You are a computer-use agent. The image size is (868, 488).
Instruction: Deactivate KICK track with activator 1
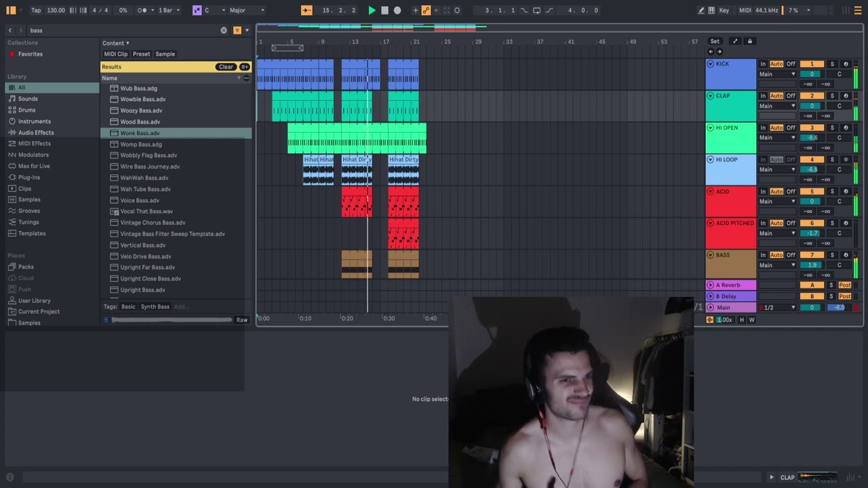[x=812, y=64]
